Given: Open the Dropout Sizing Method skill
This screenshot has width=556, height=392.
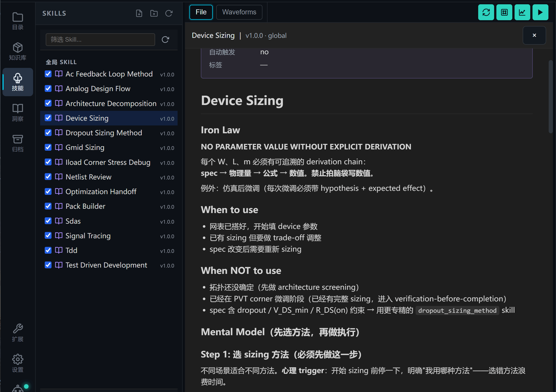Looking at the screenshot, I should [x=109, y=133].
